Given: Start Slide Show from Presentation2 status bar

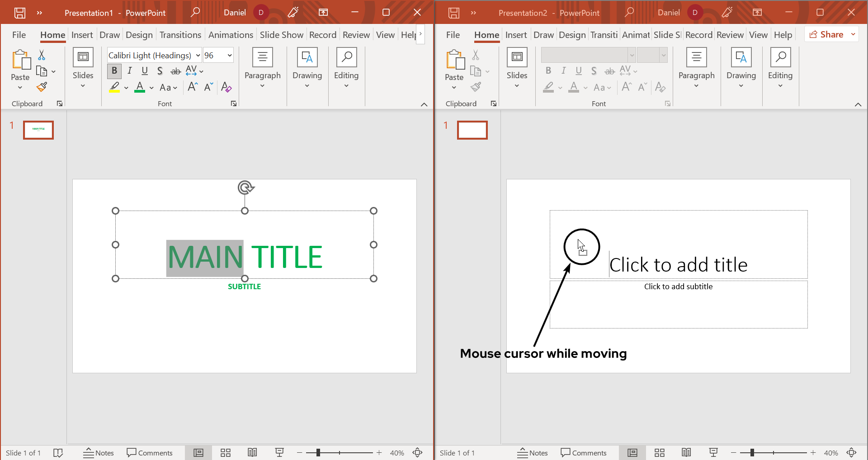Looking at the screenshot, I should point(713,453).
